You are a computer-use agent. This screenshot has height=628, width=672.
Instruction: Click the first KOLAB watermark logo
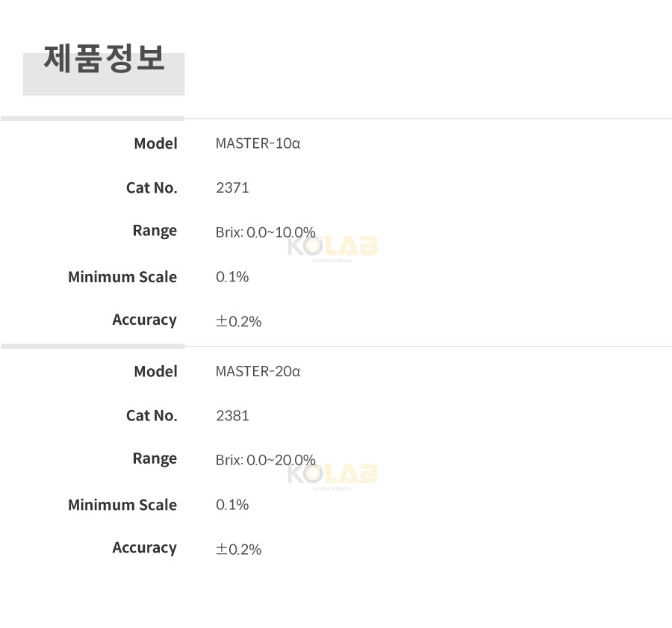(x=332, y=248)
